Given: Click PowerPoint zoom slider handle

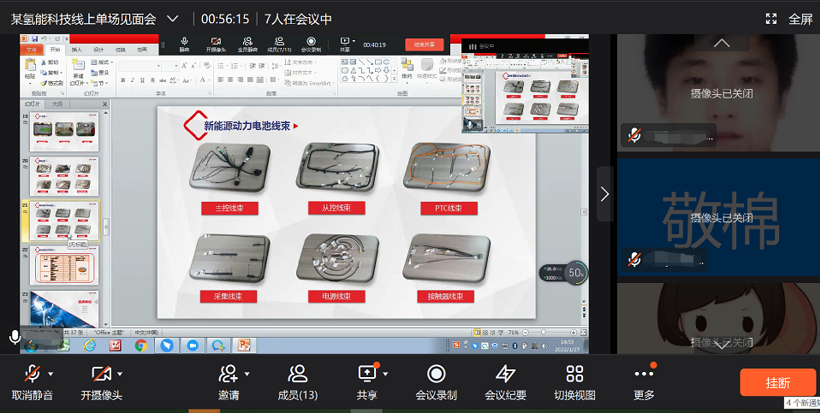Looking at the screenshot, I should coord(544,332).
